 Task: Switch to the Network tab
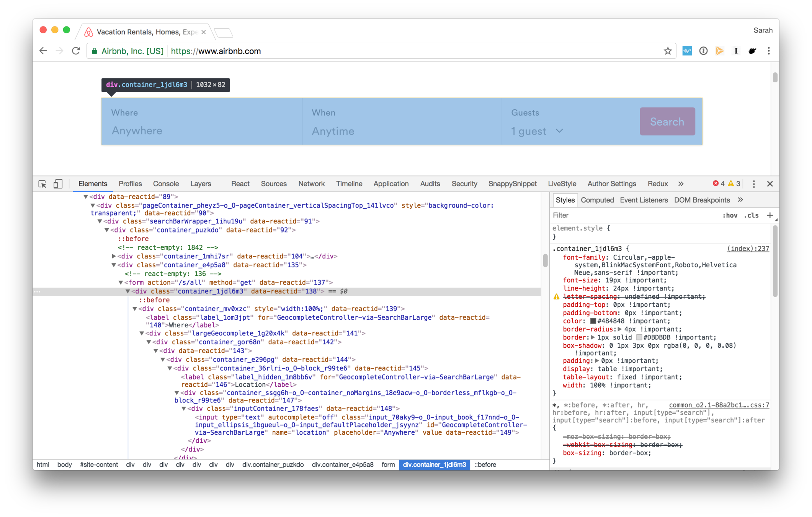(311, 184)
